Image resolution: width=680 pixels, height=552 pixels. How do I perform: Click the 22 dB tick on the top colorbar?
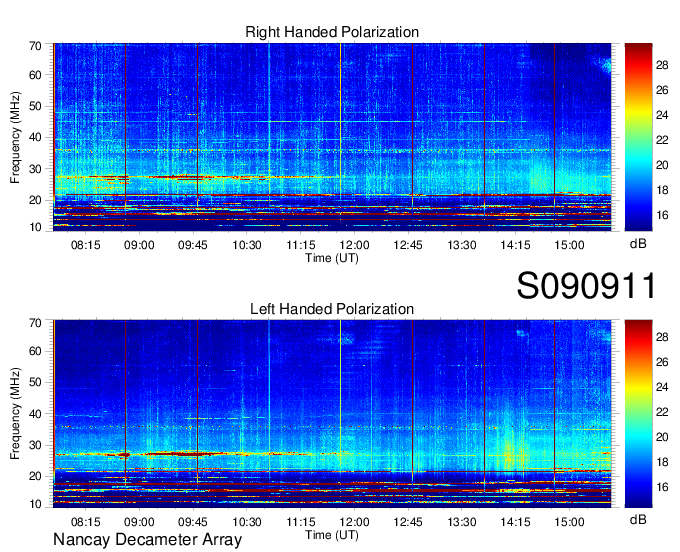pos(662,140)
